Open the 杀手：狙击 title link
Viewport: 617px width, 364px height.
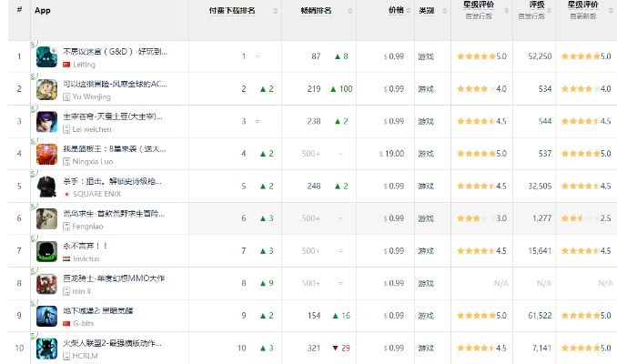(x=113, y=181)
